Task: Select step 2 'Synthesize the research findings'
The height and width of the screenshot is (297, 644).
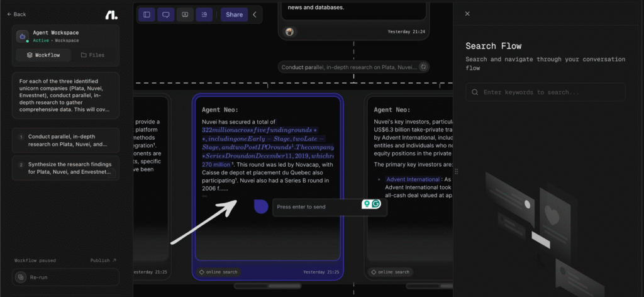Action: point(65,168)
